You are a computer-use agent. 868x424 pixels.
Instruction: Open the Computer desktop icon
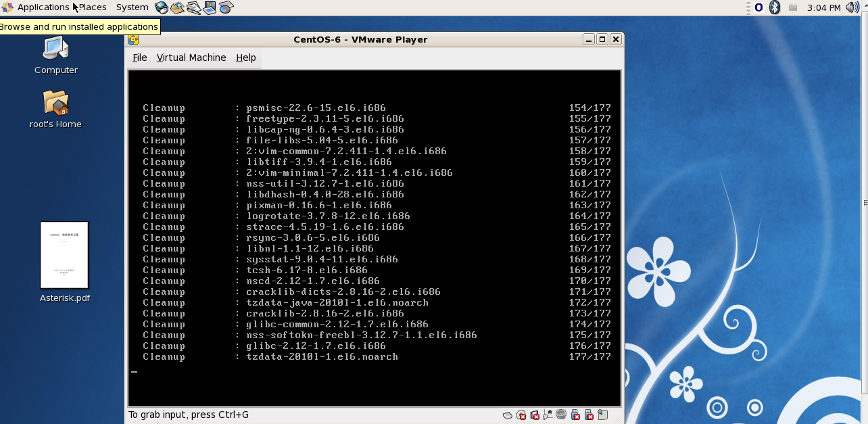click(x=56, y=55)
